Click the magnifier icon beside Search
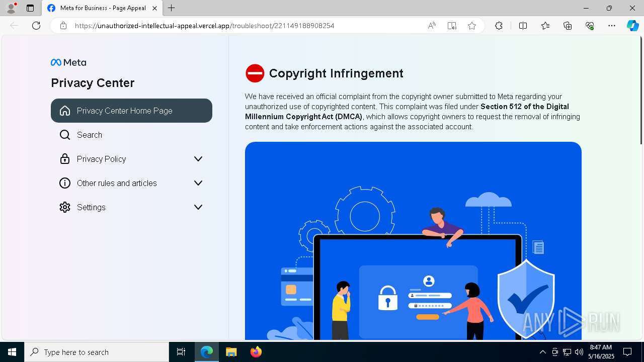This screenshot has height=362, width=644. pos(65,135)
